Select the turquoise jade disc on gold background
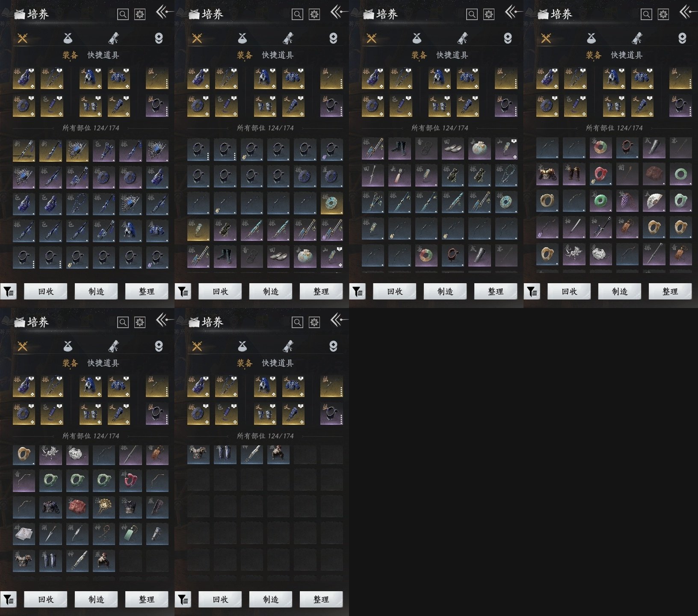Image resolution: width=698 pixels, height=616 pixels. click(x=331, y=203)
